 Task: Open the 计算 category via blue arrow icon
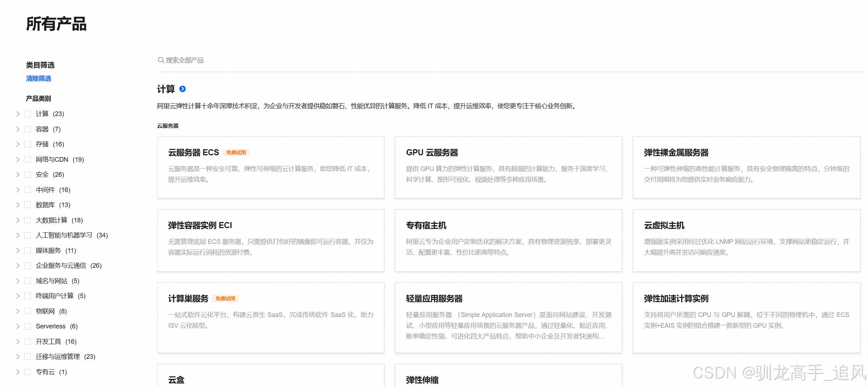tap(183, 89)
